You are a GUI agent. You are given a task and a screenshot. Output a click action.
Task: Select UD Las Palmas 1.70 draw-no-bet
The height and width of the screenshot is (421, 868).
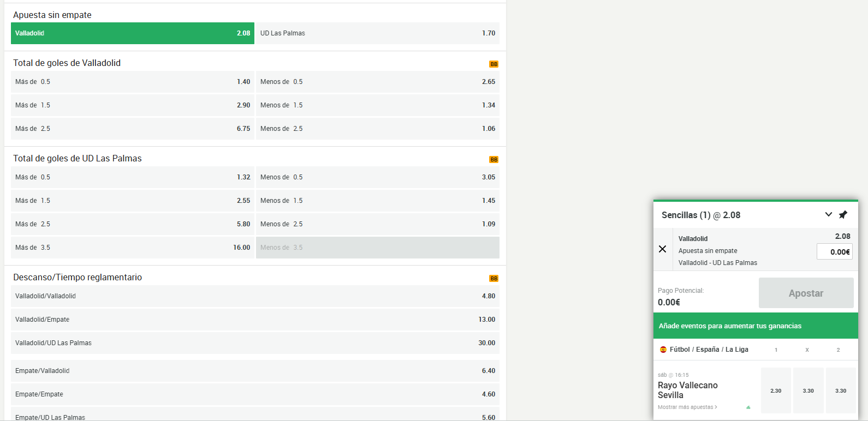[x=378, y=33]
